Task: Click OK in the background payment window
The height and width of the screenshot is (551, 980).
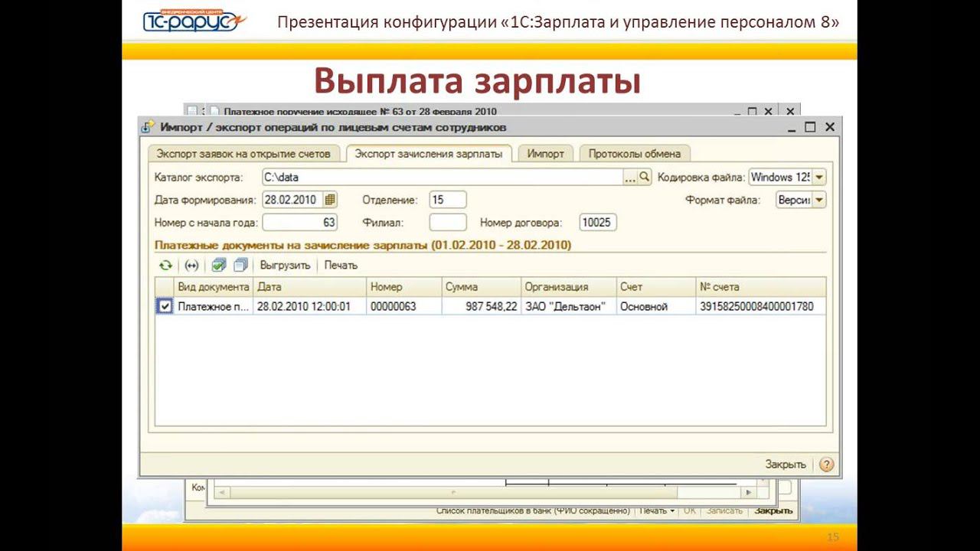Action: pyautogui.click(x=690, y=510)
